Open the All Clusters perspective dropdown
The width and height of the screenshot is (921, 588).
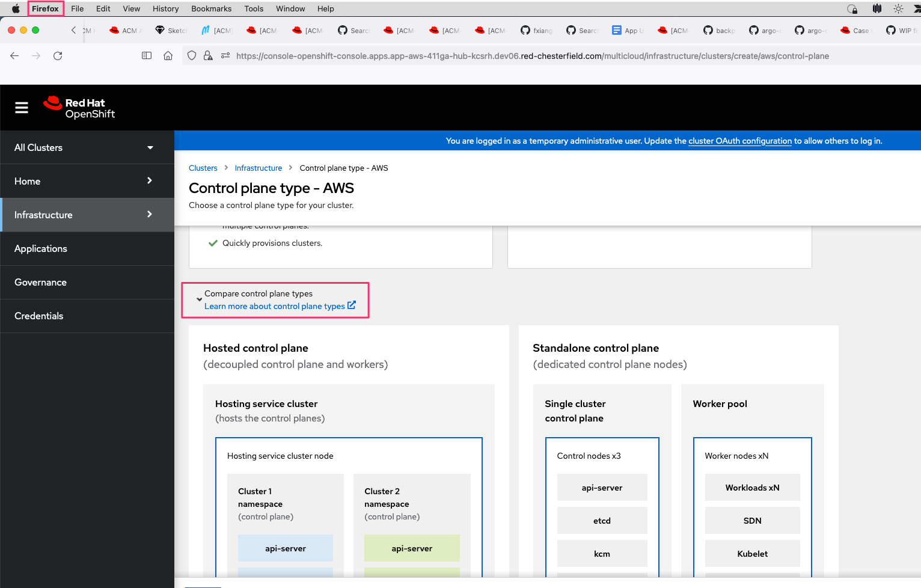coord(87,147)
